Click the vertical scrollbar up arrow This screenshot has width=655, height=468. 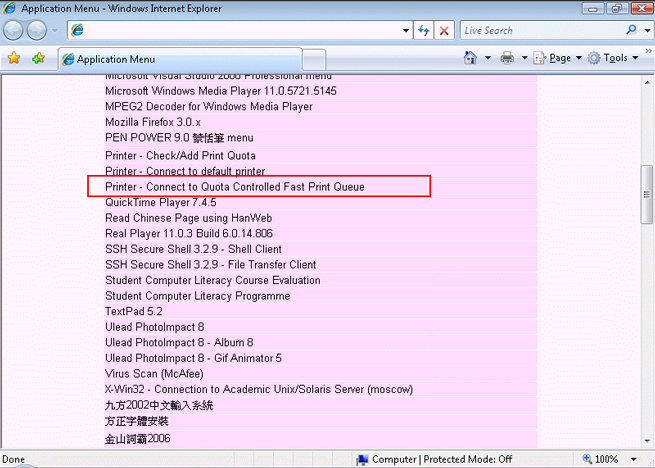coord(647,82)
